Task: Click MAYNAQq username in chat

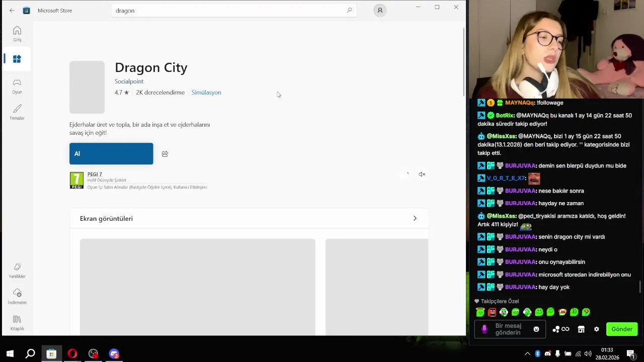Action: pos(520,103)
